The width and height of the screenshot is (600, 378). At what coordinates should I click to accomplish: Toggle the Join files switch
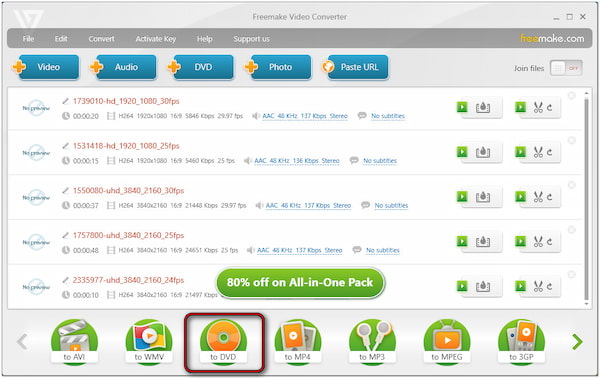566,68
